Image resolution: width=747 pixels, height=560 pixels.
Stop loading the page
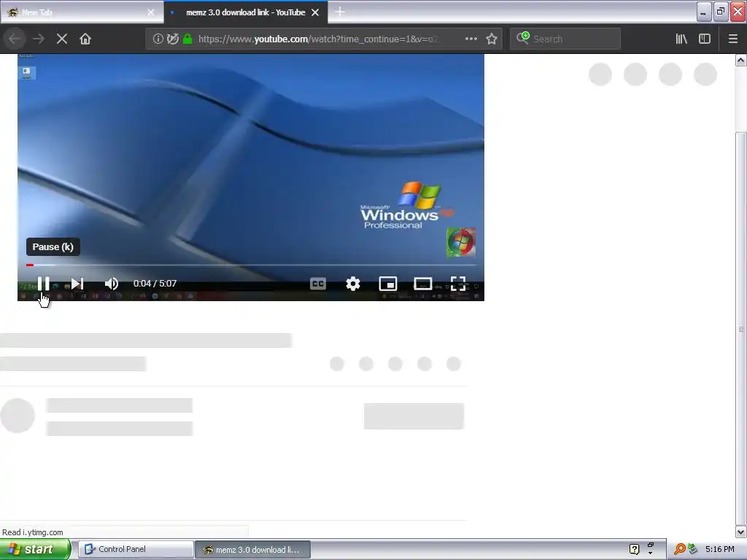pyautogui.click(x=62, y=39)
